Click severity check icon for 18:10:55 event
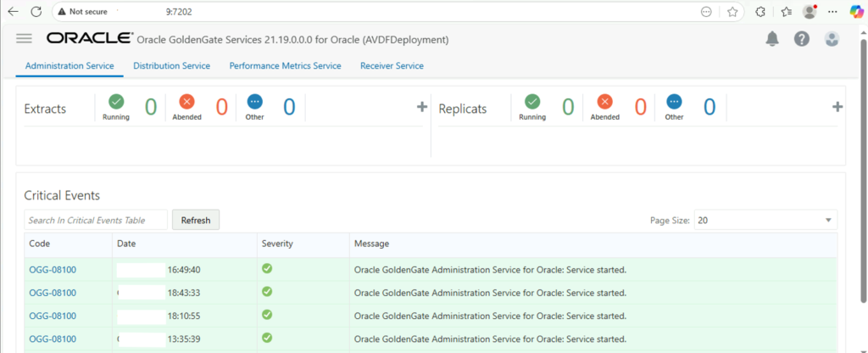The height and width of the screenshot is (353, 868). click(x=267, y=314)
